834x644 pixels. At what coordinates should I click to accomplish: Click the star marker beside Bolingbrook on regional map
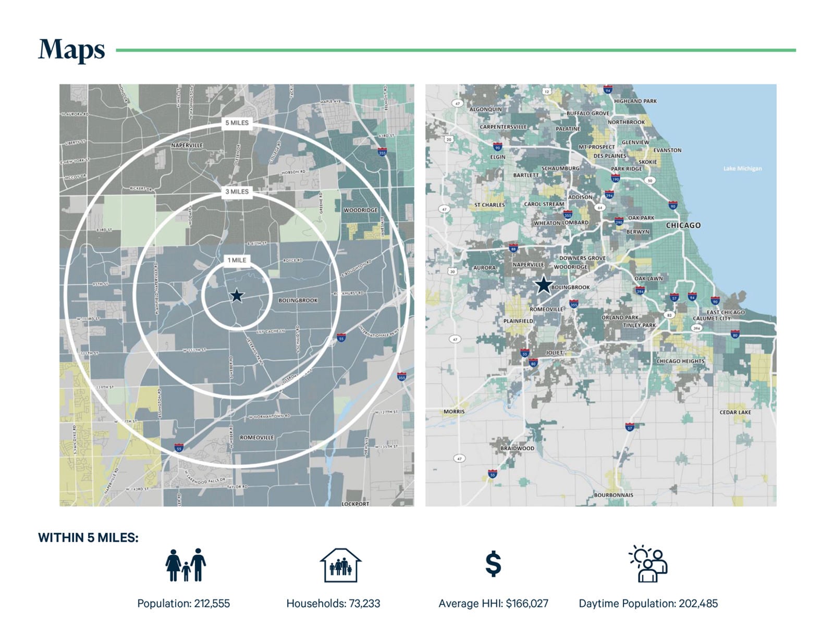(x=543, y=285)
